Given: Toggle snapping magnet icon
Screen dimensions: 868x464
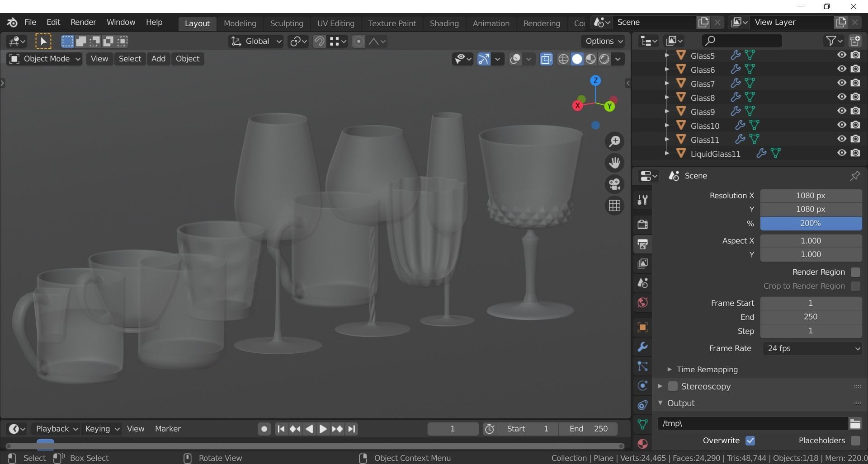Looking at the screenshot, I should coord(319,42).
